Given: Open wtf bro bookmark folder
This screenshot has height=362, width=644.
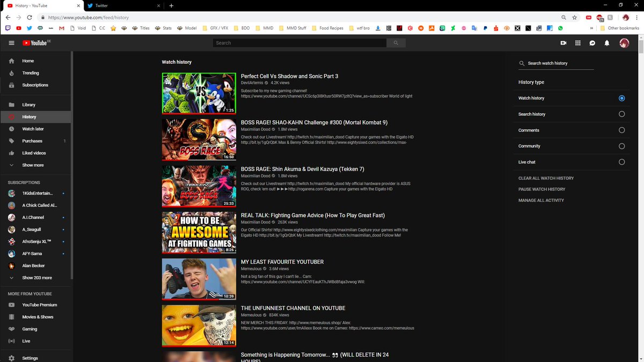Looking at the screenshot, I should click(360, 28).
